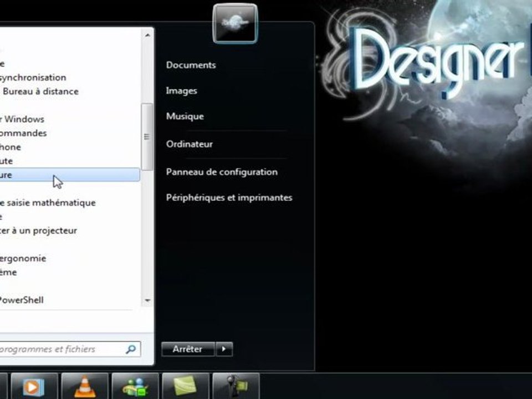532x399 pixels.
Task: Open the green sticky note taskbar icon
Action: coord(186,386)
